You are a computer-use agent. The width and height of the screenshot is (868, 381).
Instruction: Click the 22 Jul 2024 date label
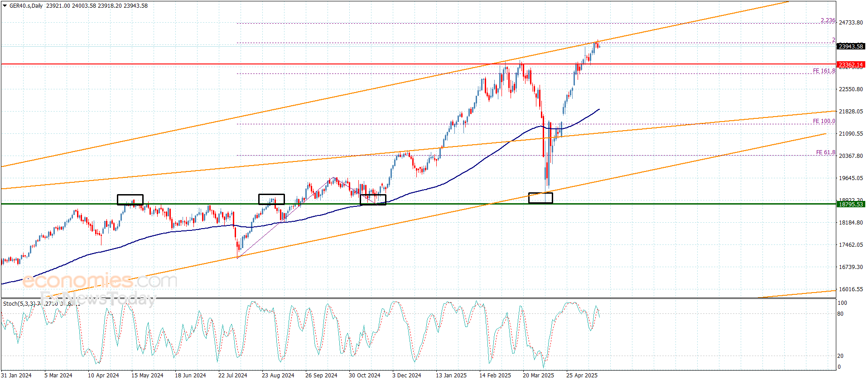[233, 375]
